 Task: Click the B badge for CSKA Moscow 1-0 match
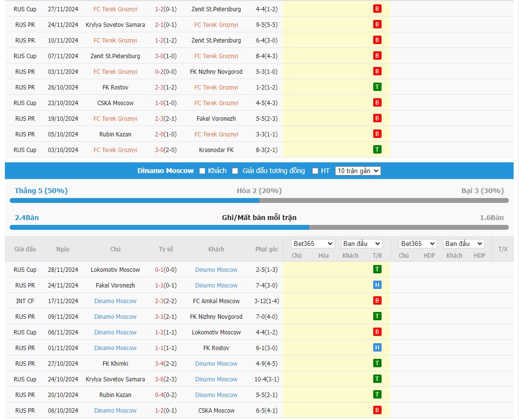[377, 103]
